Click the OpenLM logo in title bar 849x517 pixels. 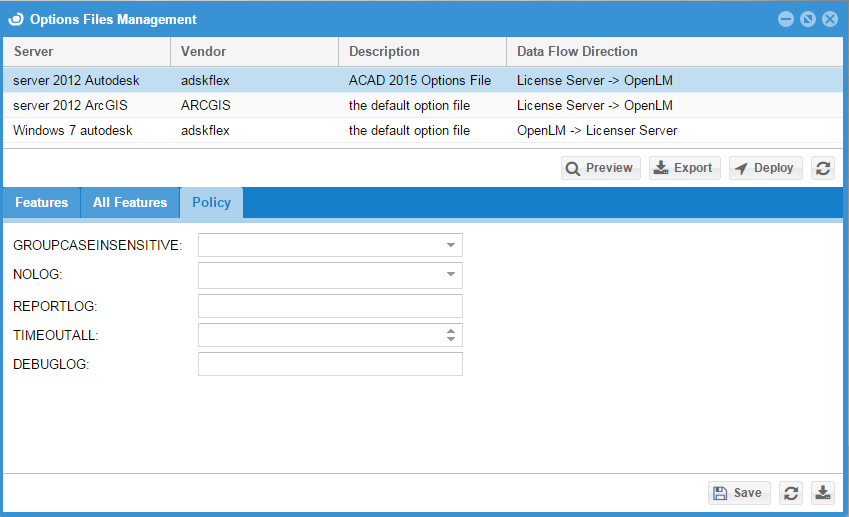click(15, 19)
